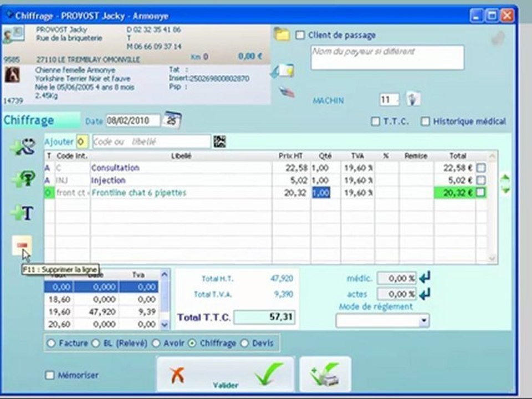Click the Date field showing 08/02/2010
The height and width of the screenshot is (399, 532).
click(x=132, y=120)
